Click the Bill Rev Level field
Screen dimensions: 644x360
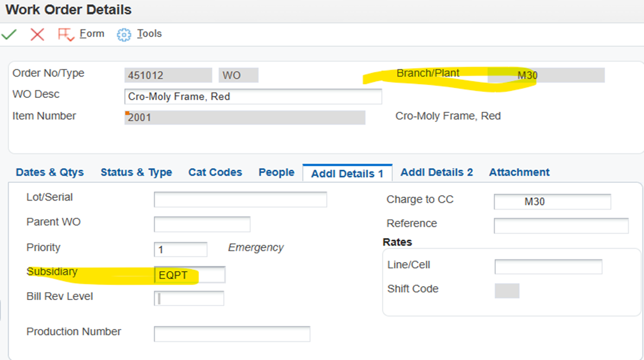[189, 298]
